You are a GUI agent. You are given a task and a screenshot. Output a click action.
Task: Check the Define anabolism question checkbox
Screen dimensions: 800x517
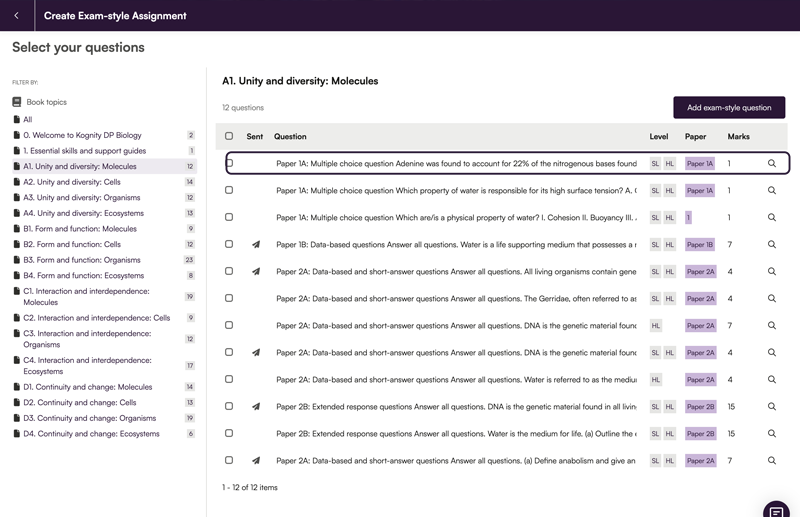click(x=229, y=460)
